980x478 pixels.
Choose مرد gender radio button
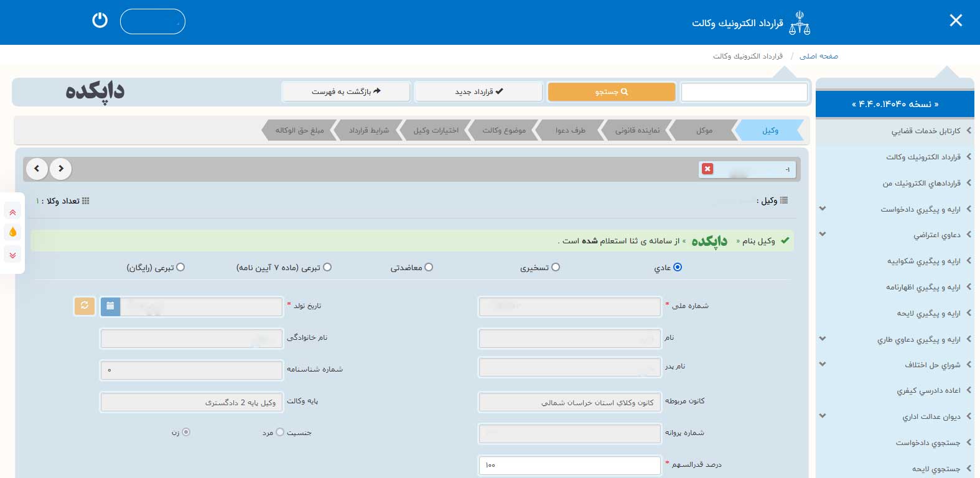(280, 432)
